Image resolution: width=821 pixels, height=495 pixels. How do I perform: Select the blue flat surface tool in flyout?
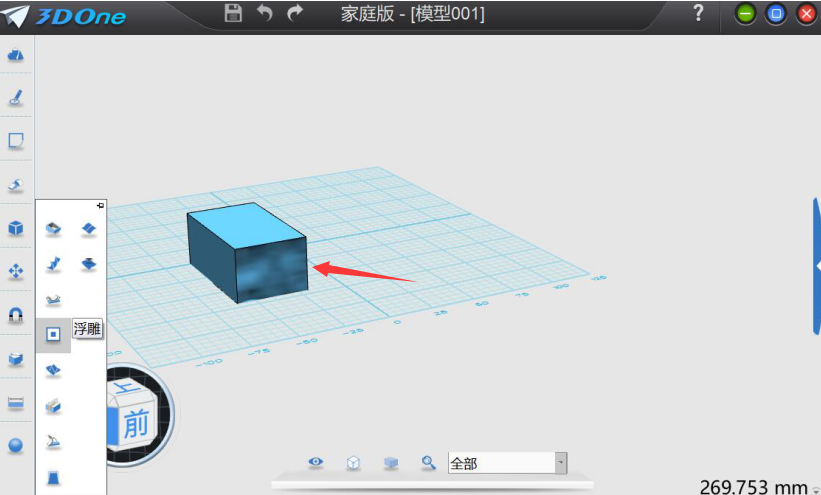pyautogui.click(x=88, y=229)
